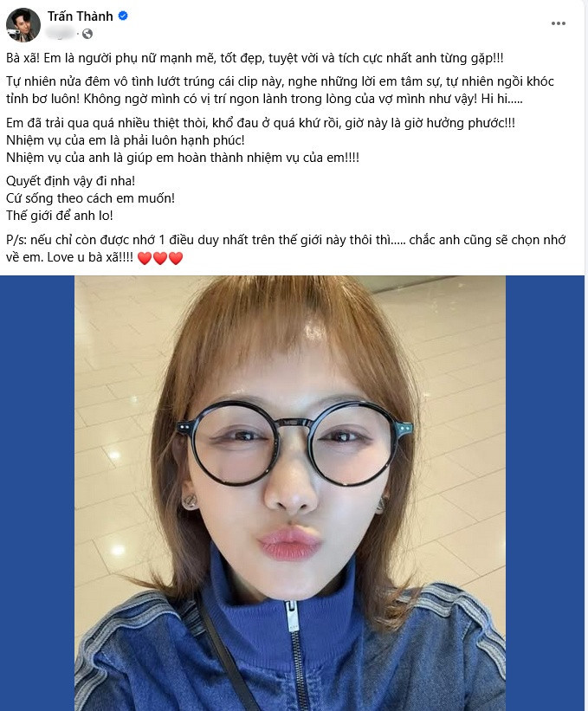
Task: Click the three red heart emojis
Action: point(160,258)
